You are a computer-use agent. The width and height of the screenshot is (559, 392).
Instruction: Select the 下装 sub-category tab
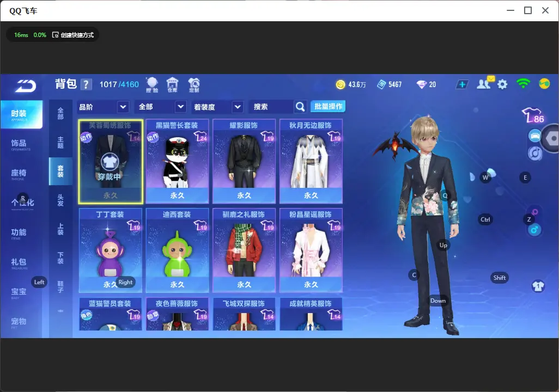pyautogui.click(x=60, y=258)
